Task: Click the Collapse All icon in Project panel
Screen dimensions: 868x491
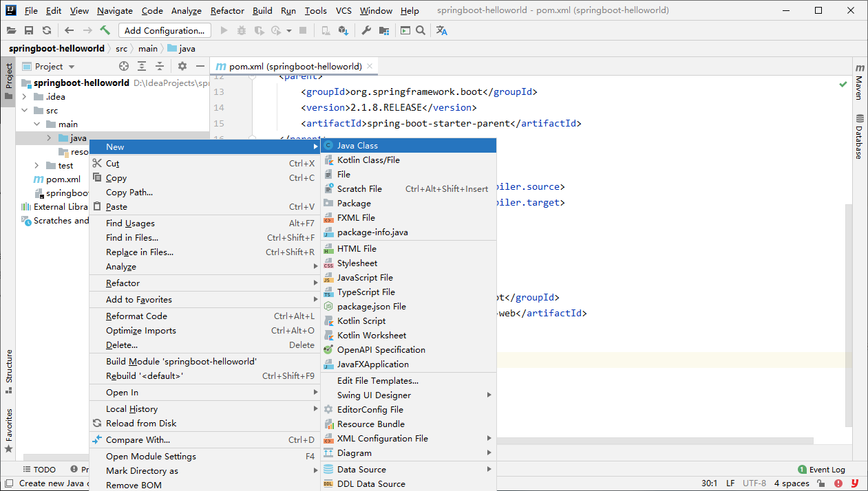Action: [160, 66]
